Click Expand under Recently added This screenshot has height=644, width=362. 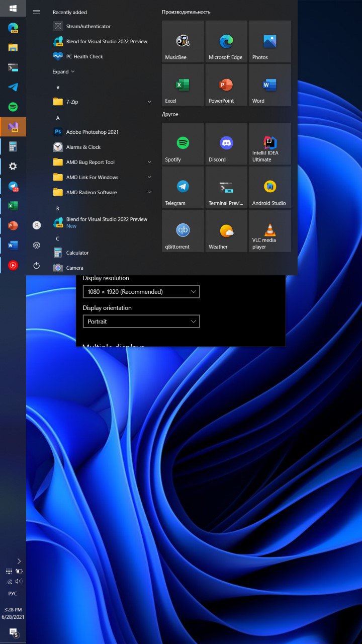[63, 71]
